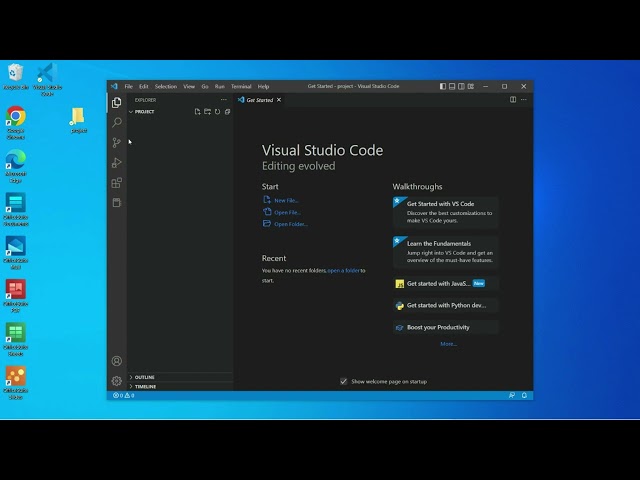
Task: Collapse all folders in PROJECT explorer
Action: click(x=227, y=111)
